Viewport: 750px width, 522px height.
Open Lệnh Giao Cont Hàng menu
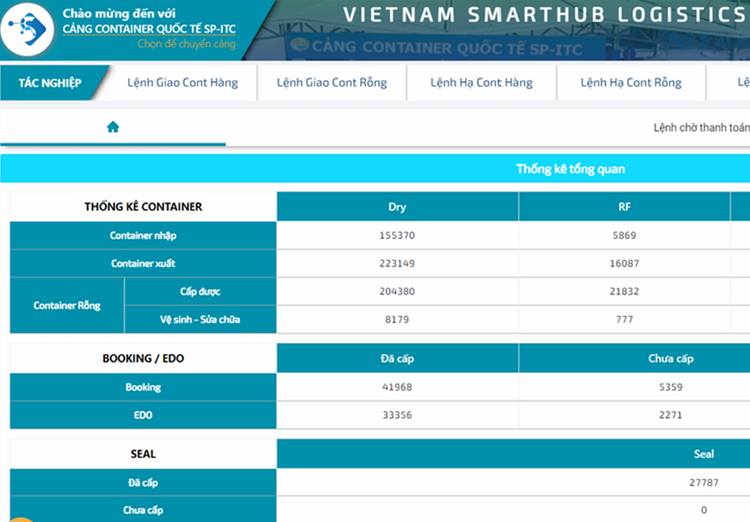pyautogui.click(x=182, y=83)
